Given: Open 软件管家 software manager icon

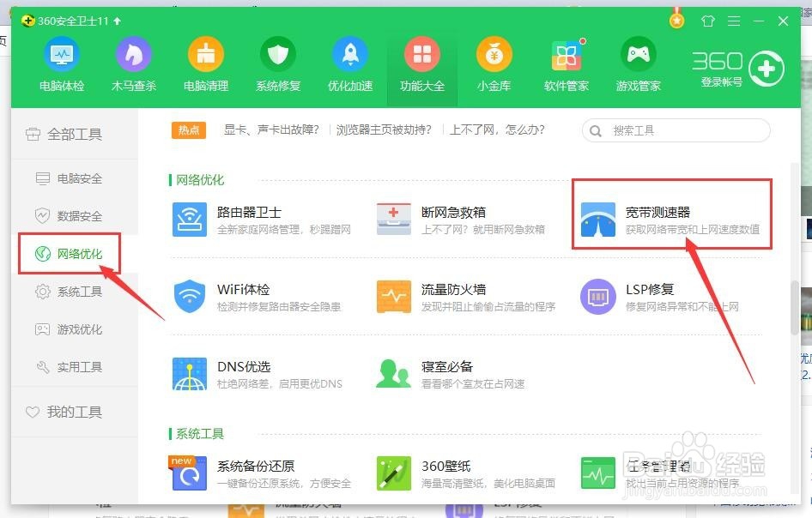Looking at the screenshot, I should click(566, 54).
